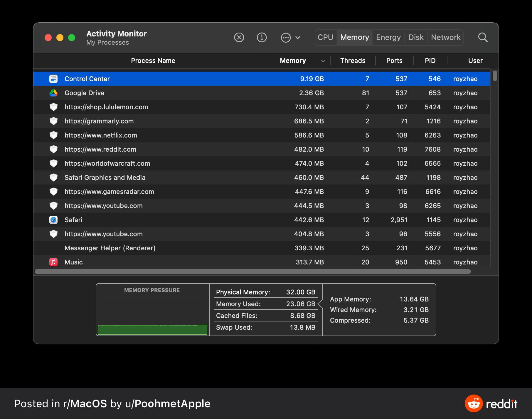This screenshot has height=419, width=532.
Task: Sort by the User column header
Action: point(475,61)
